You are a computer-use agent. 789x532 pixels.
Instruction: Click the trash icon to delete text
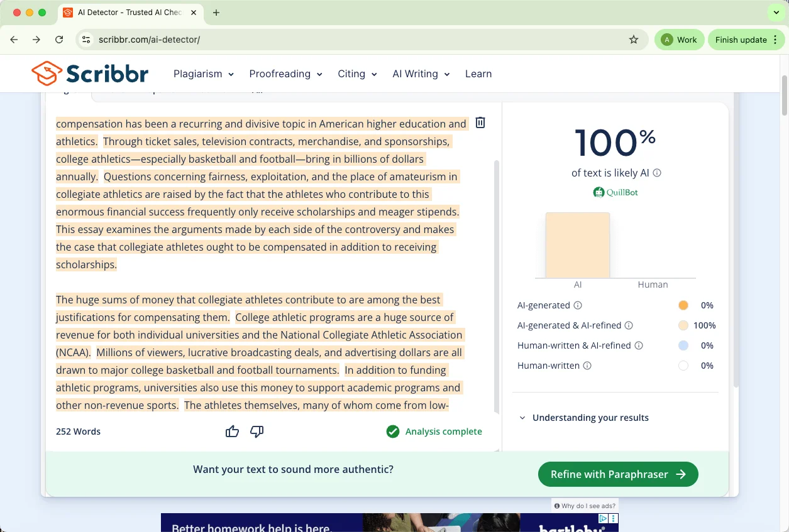480,122
